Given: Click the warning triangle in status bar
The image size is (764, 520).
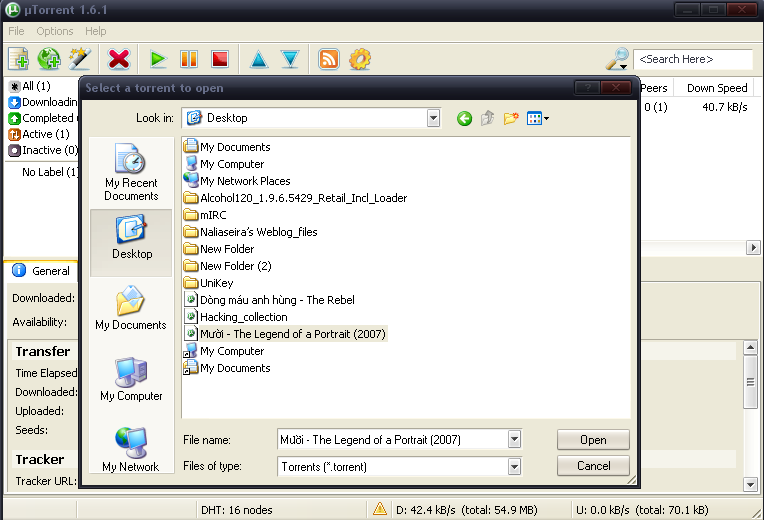Looking at the screenshot, I should pyautogui.click(x=380, y=509).
